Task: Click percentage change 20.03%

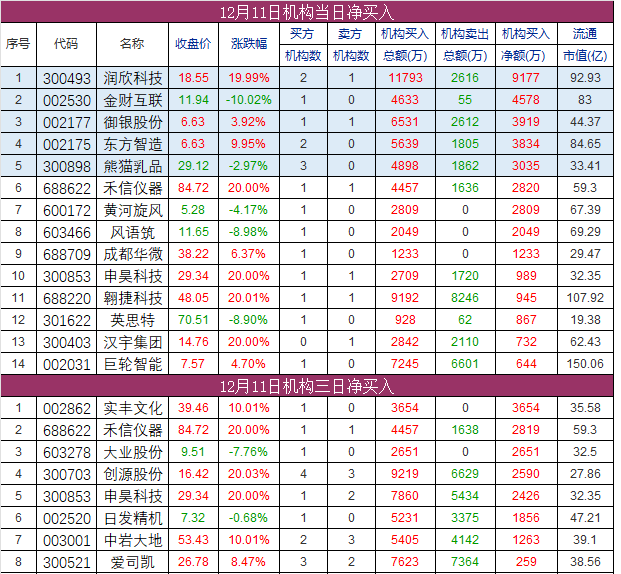Action: [248, 474]
